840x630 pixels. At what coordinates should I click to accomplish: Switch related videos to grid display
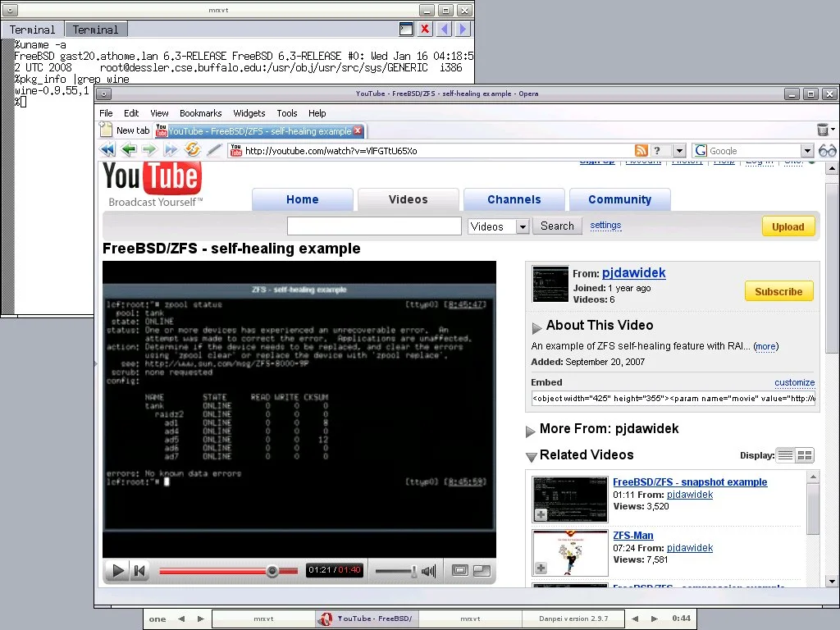tap(805, 455)
